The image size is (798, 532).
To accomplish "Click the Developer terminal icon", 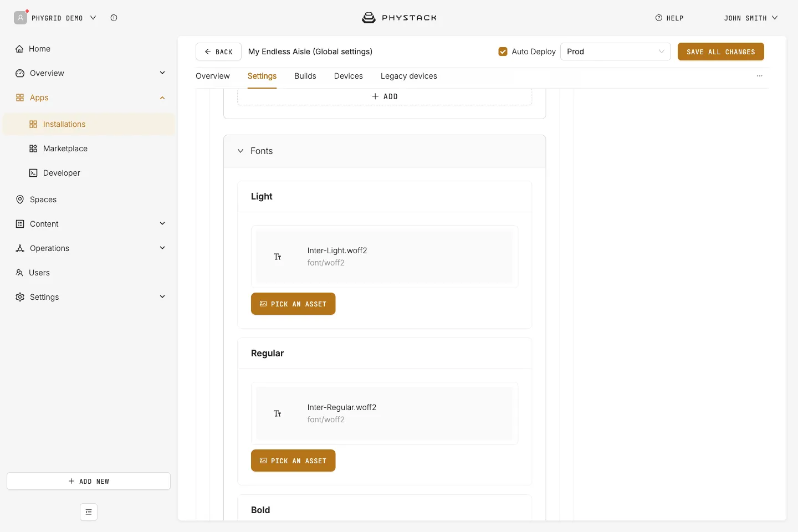I will [x=33, y=173].
